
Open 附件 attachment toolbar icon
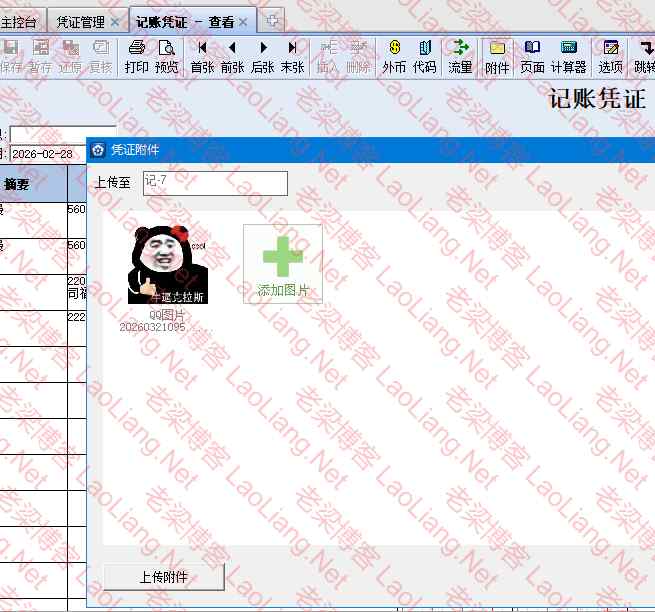[x=497, y=57]
